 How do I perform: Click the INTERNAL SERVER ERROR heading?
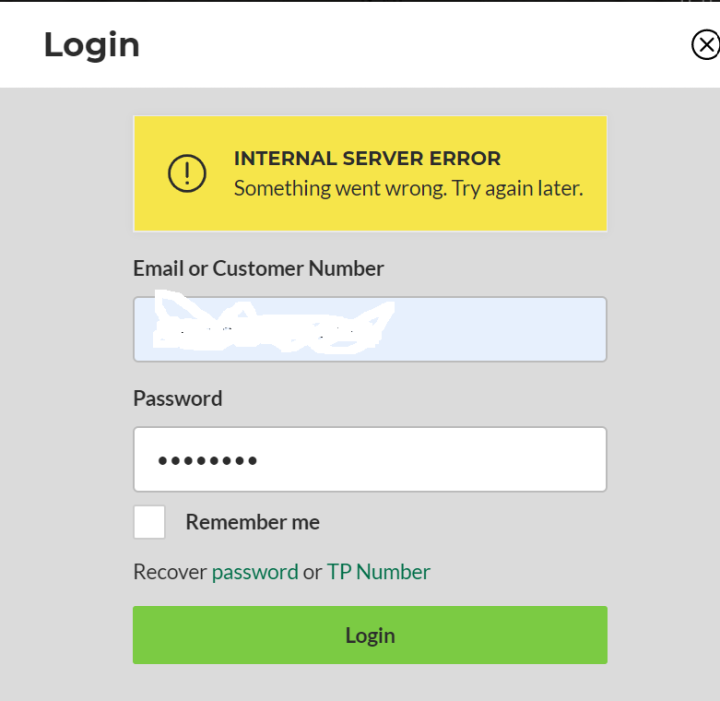pos(367,158)
